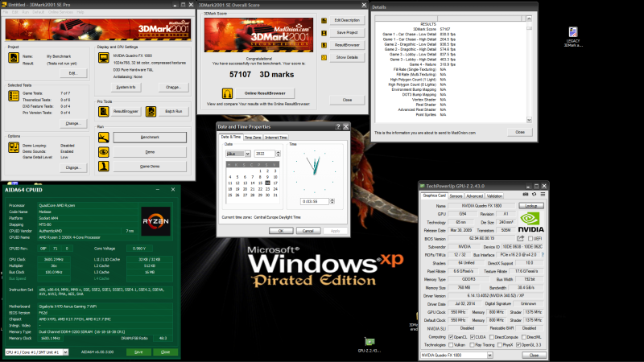Click the Online ResultBrowser button
Screen dimensions: 644x362
point(265,93)
